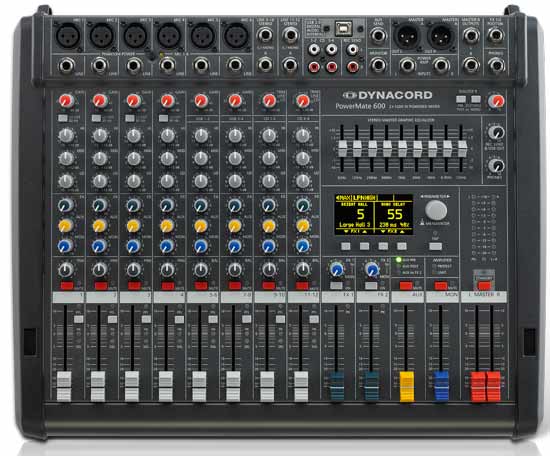Click the rightmost graphic equalizer slider
550x456 pixels.
(x=462, y=149)
